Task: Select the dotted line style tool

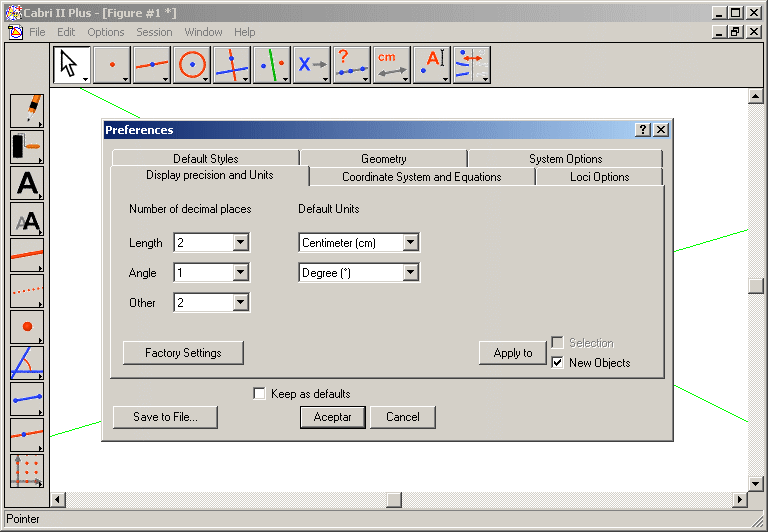Action: pyautogui.click(x=27, y=291)
